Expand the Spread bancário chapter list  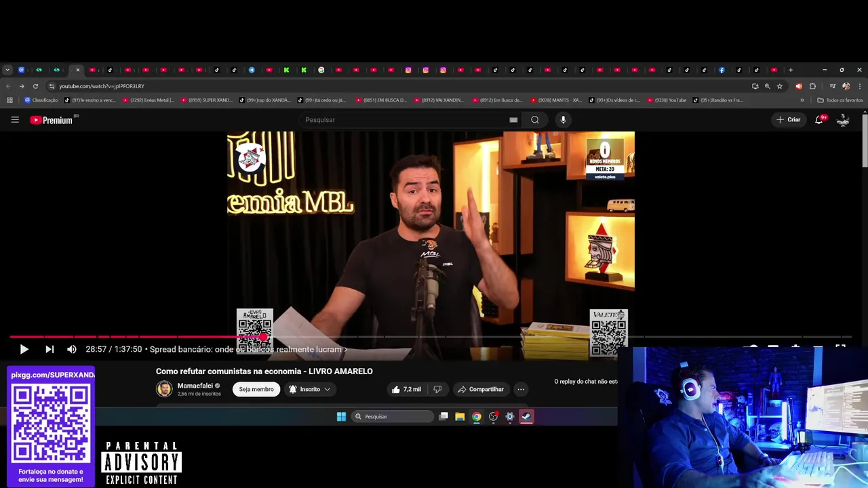[x=248, y=350]
